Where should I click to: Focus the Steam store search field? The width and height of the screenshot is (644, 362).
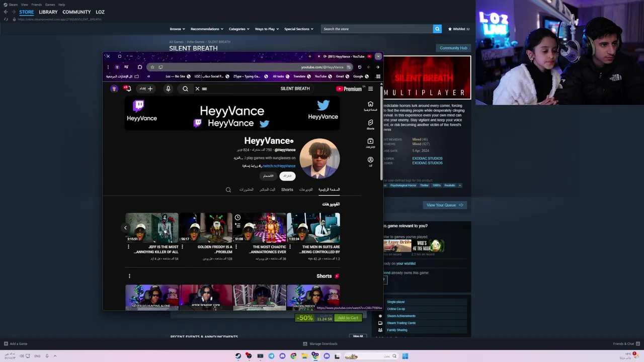(x=377, y=29)
